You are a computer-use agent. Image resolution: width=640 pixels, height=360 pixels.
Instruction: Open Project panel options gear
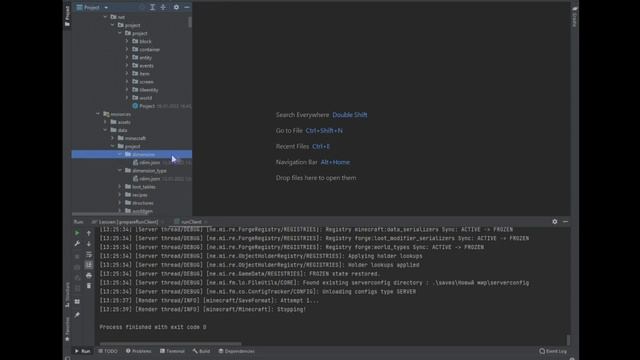[176, 7]
